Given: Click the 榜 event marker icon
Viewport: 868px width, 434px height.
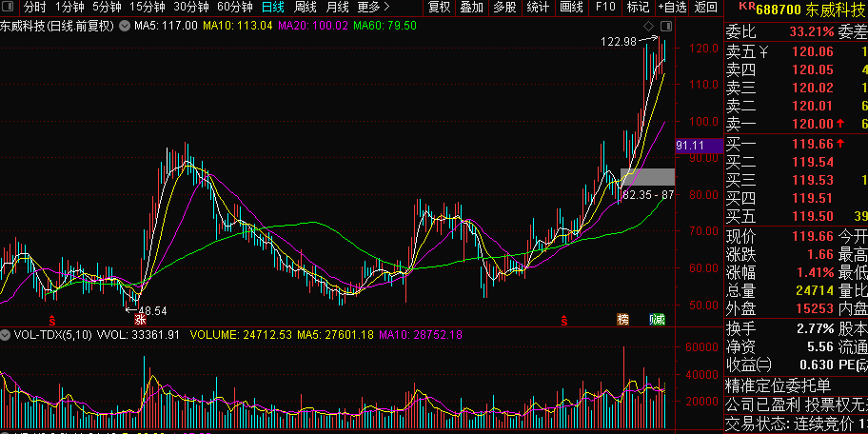Looking at the screenshot, I should (x=623, y=320).
